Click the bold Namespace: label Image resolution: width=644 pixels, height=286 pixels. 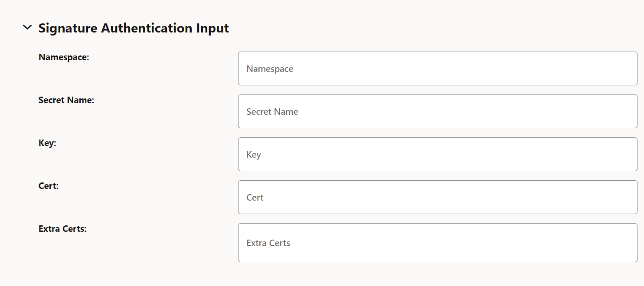coord(64,57)
